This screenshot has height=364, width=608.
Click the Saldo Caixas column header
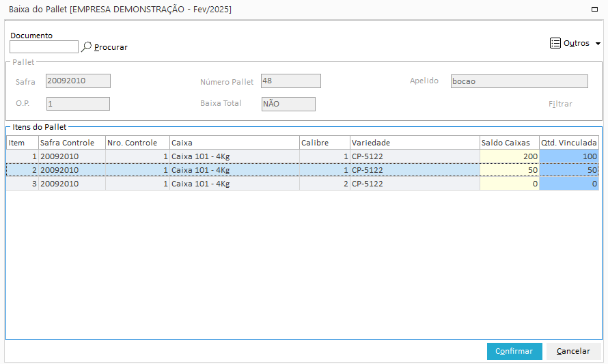[510, 143]
